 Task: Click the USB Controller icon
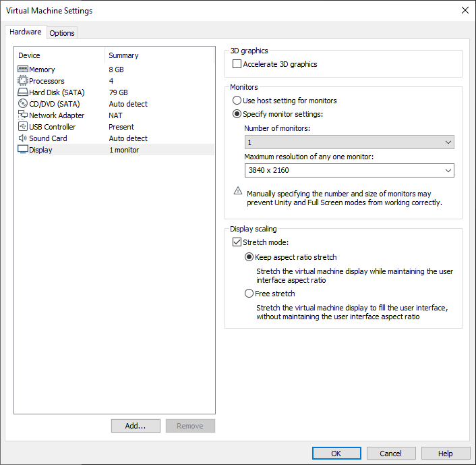pyautogui.click(x=22, y=127)
